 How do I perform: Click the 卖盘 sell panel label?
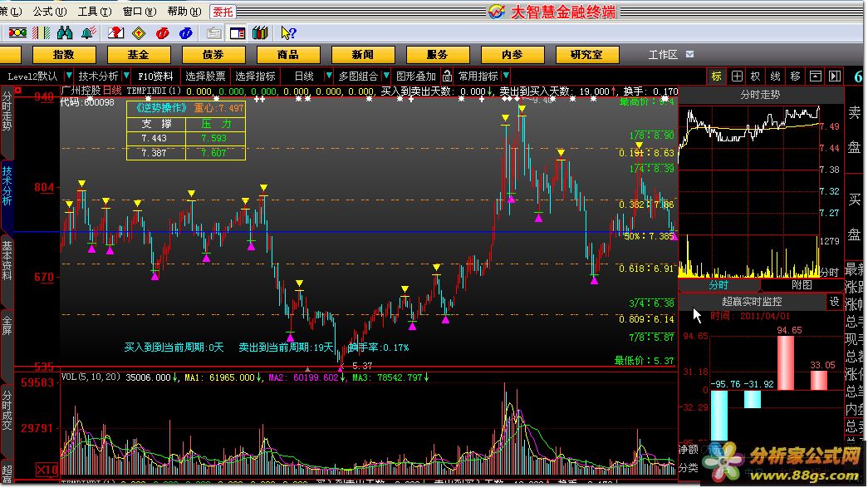pos(854,129)
